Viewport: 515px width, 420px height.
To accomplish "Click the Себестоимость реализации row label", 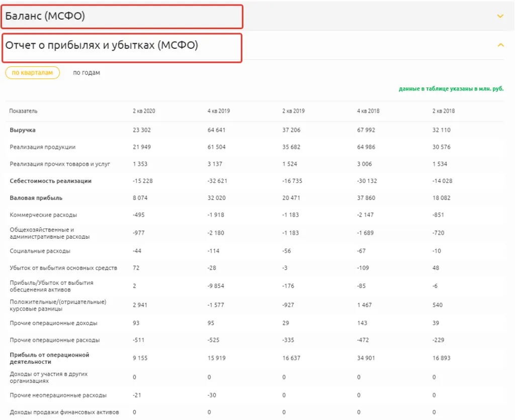I will click(x=50, y=181).
